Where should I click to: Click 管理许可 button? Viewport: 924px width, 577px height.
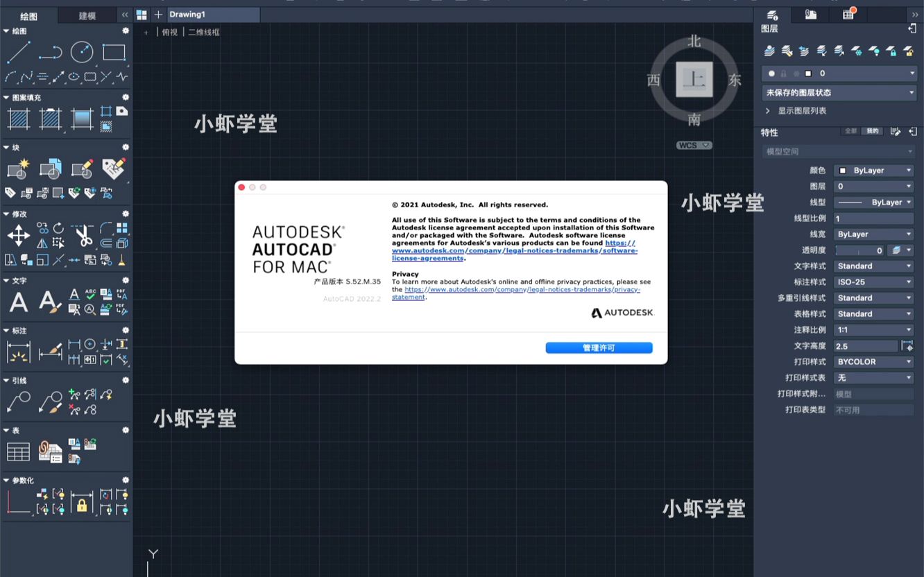[x=599, y=348]
